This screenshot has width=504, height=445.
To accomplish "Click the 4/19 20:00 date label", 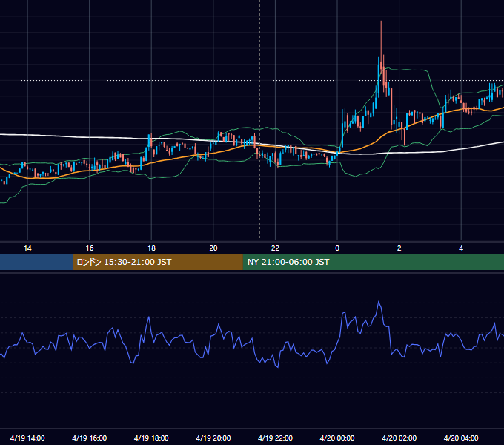I will (213, 438).
